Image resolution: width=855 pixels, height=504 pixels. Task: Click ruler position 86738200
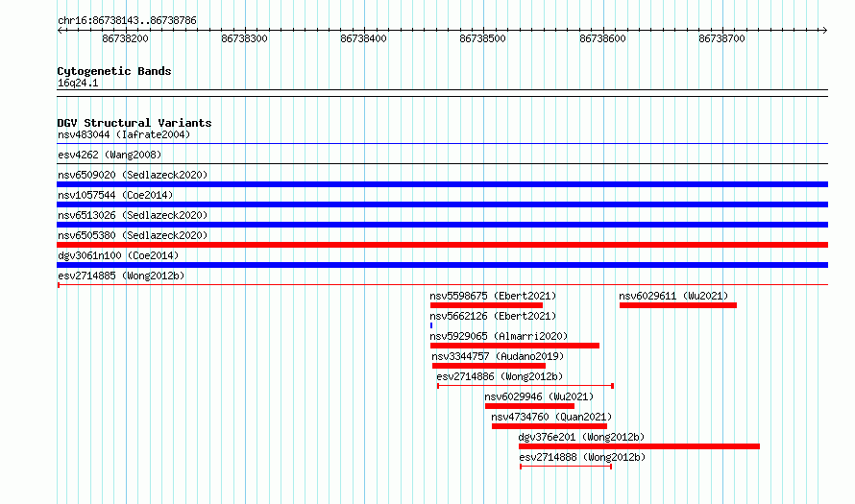coord(126,38)
